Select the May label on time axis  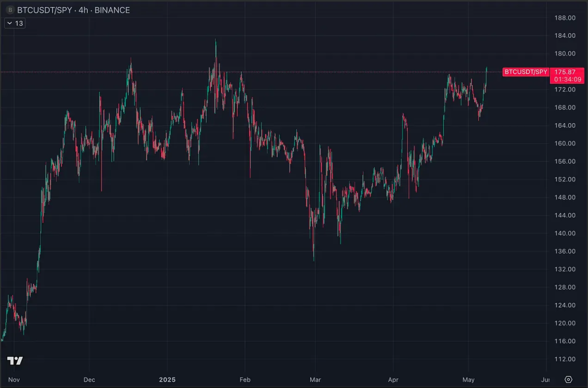tap(469, 379)
